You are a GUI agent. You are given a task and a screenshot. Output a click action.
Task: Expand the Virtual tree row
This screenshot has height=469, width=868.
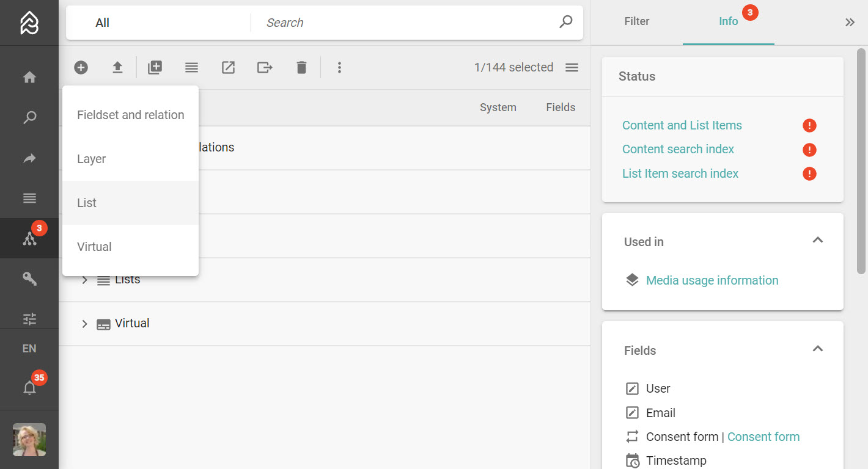point(85,324)
